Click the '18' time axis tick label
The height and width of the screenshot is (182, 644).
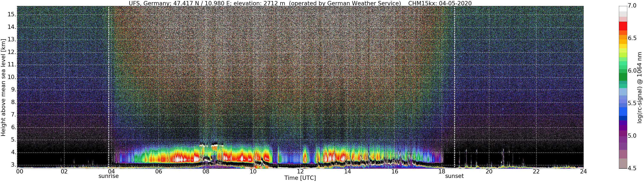coord(442,172)
